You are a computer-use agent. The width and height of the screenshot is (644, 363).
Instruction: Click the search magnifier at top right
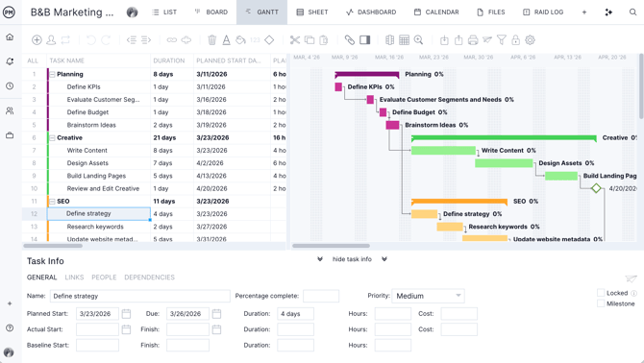(x=632, y=12)
